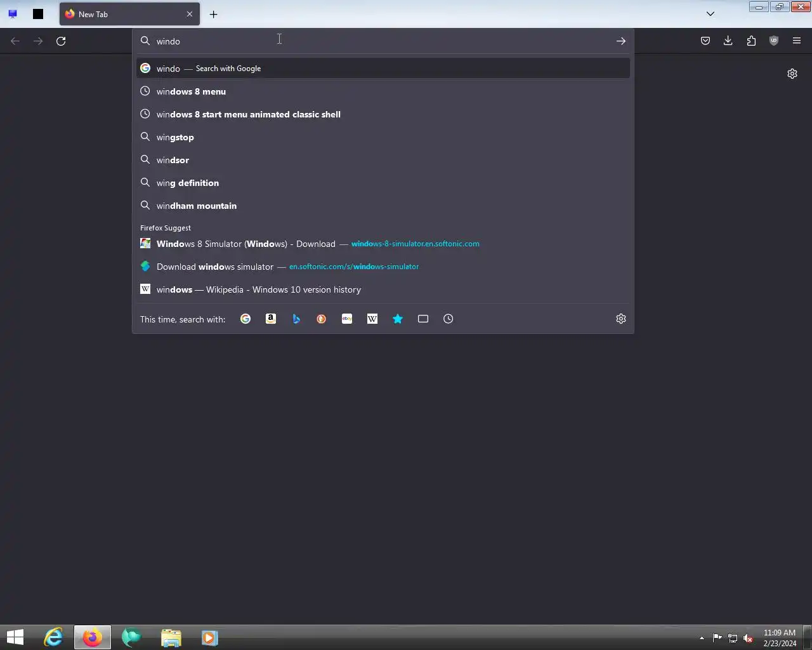Open the media player taskbar icon
Image resolution: width=812 pixels, height=650 pixels.
(210, 637)
